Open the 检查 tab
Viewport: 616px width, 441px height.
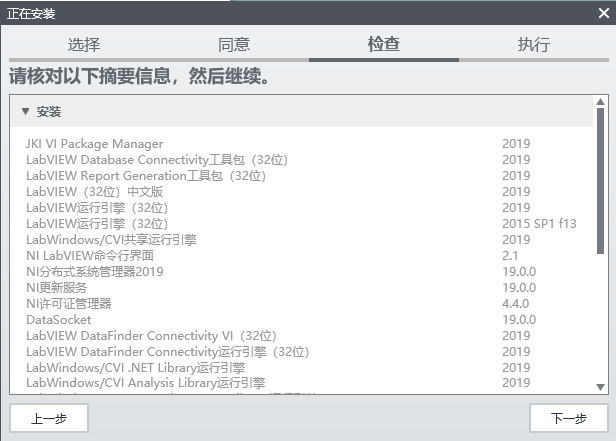coord(384,45)
